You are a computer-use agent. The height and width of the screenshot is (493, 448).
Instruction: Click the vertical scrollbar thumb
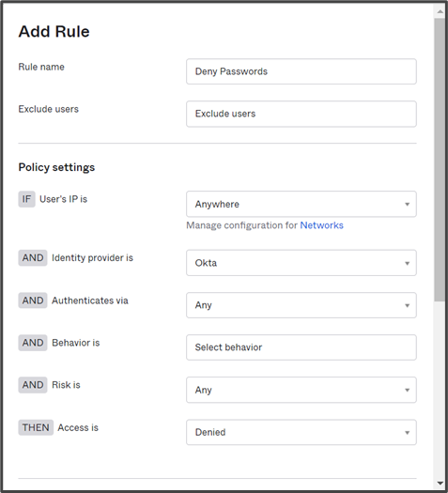pyautogui.click(x=440, y=160)
